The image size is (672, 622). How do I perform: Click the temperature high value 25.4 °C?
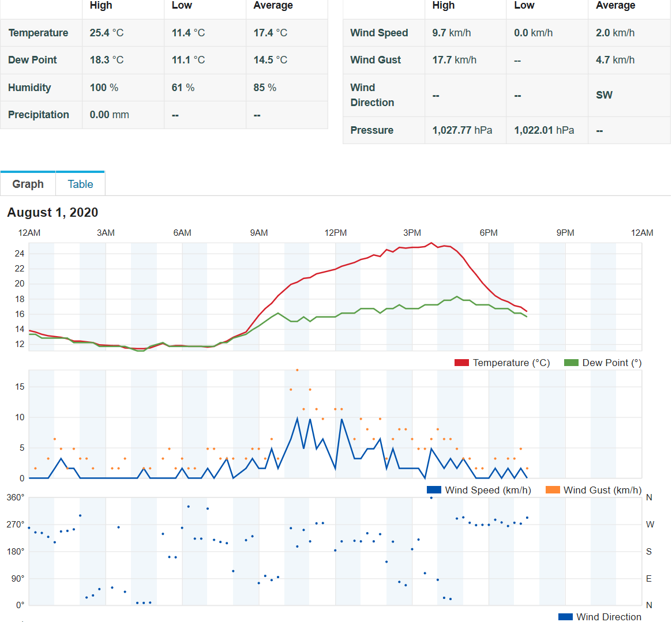tap(107, 33)
